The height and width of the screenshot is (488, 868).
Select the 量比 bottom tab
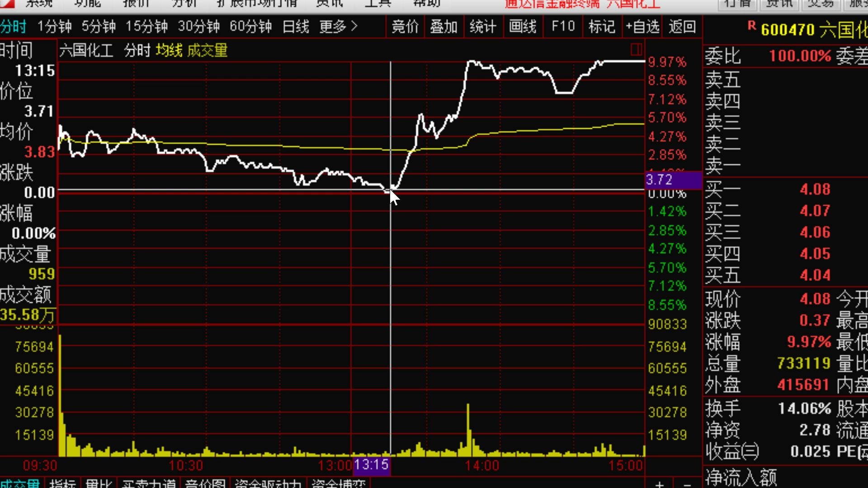click(x=99, y=483)
